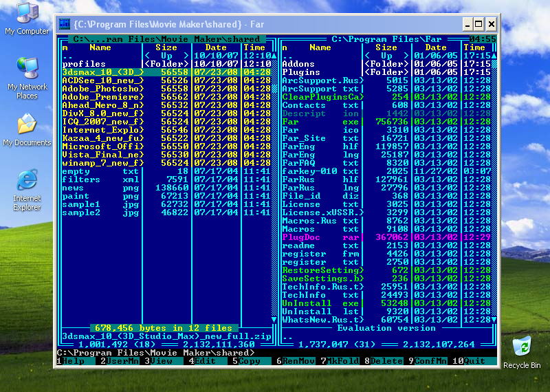This screenshot has width=550, height=392.
Task: Click the 9 ConfMn function key
Action: click(x=428, y=361)
